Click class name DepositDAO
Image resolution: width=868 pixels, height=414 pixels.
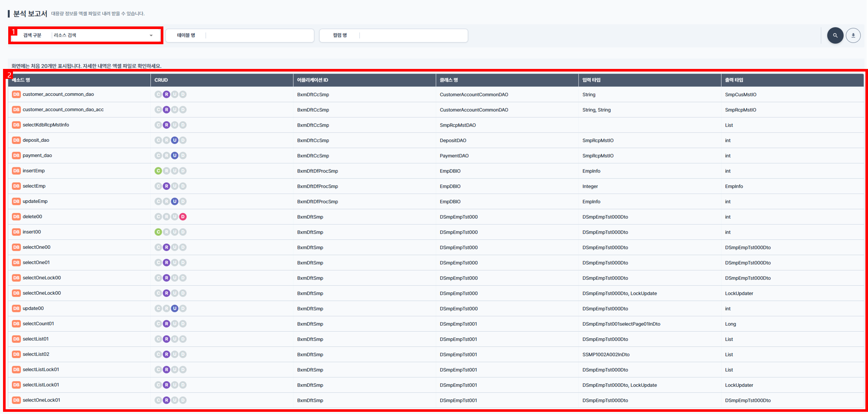tap(453, 140)
